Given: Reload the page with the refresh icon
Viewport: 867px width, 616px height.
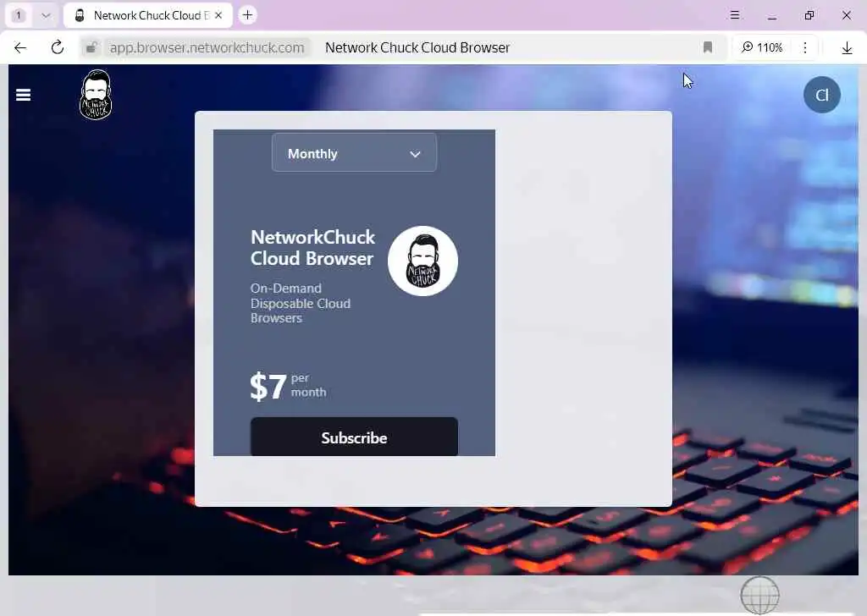Looking at the screenshot, I should 58,47.
